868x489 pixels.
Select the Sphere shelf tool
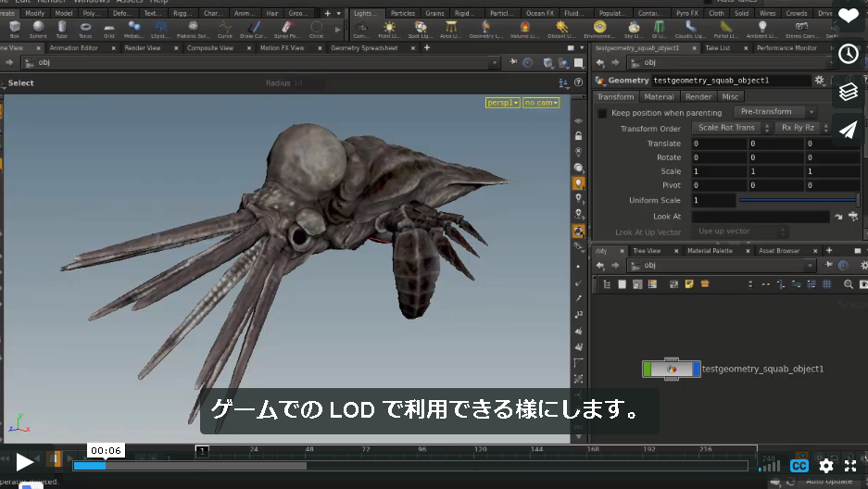click(38, 29)
